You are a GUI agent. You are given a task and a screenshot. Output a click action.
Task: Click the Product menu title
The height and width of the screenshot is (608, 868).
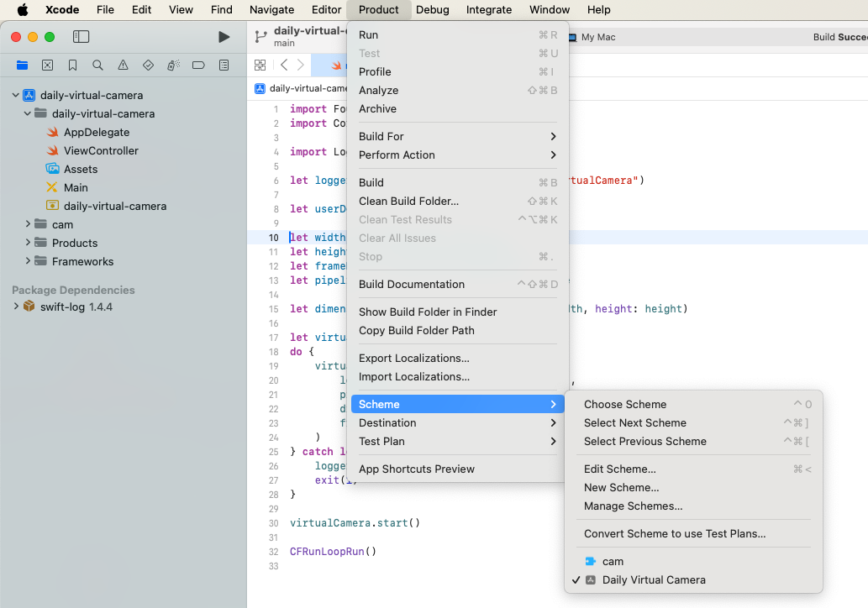[379, 9]
